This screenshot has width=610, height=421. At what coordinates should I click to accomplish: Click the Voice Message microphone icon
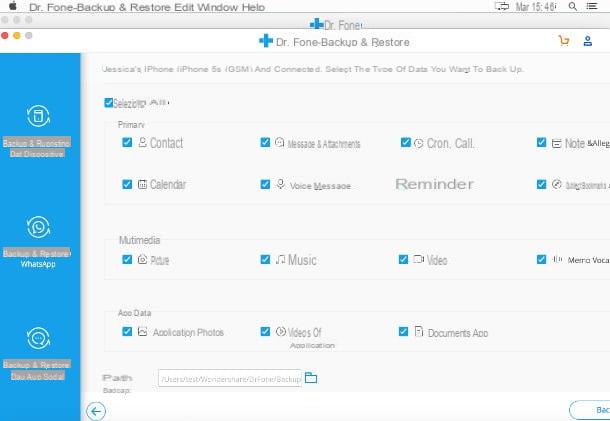coord(280,184)
